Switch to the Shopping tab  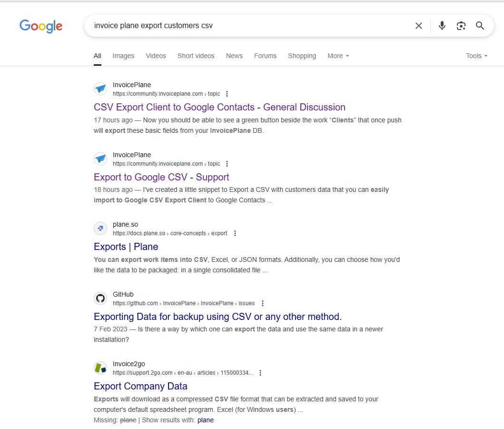click(302, 56)
